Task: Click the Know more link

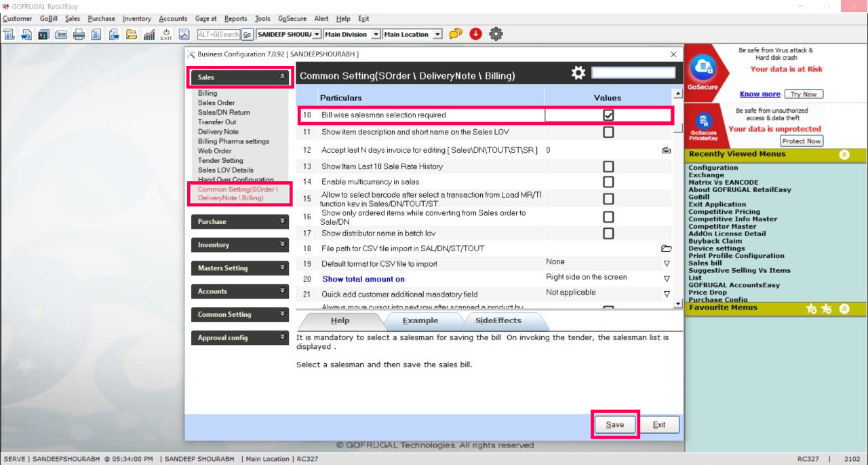Action: pyautogui.click(x=759, y=94)
